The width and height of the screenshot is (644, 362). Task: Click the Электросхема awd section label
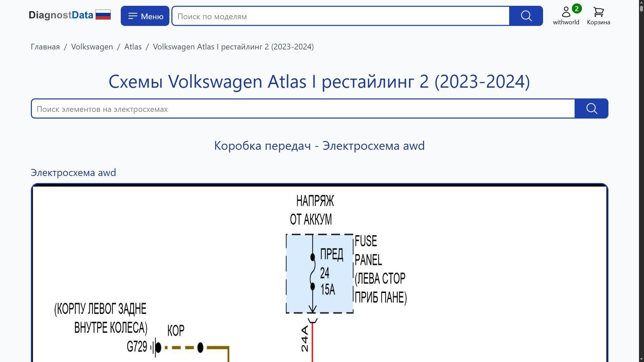pyautogui.click(x=73, y=173)
